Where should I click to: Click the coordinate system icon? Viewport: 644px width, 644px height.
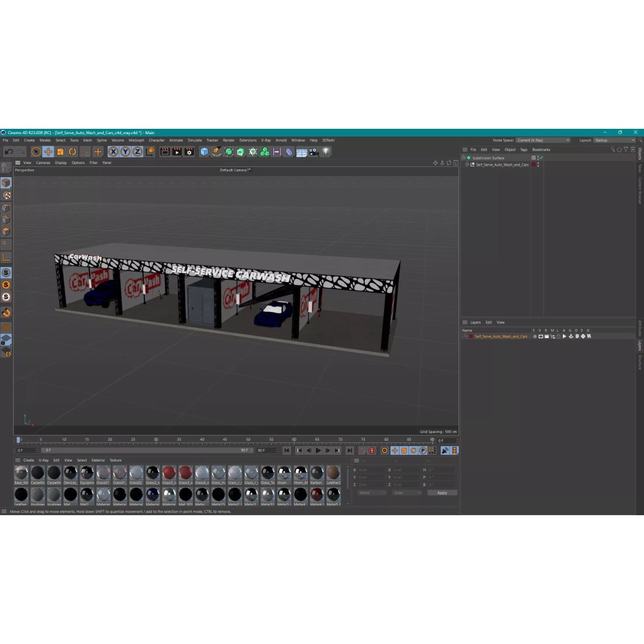[x=150, y=152]
